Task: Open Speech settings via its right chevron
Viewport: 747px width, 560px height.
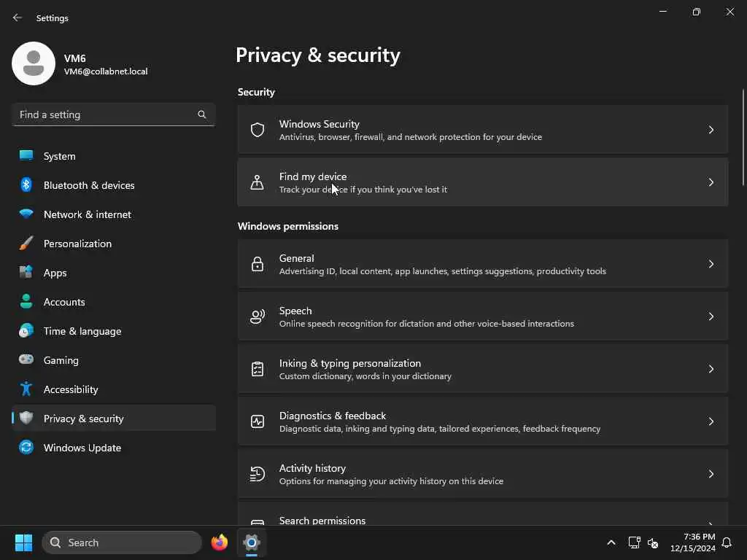Action: coord(711,316)
